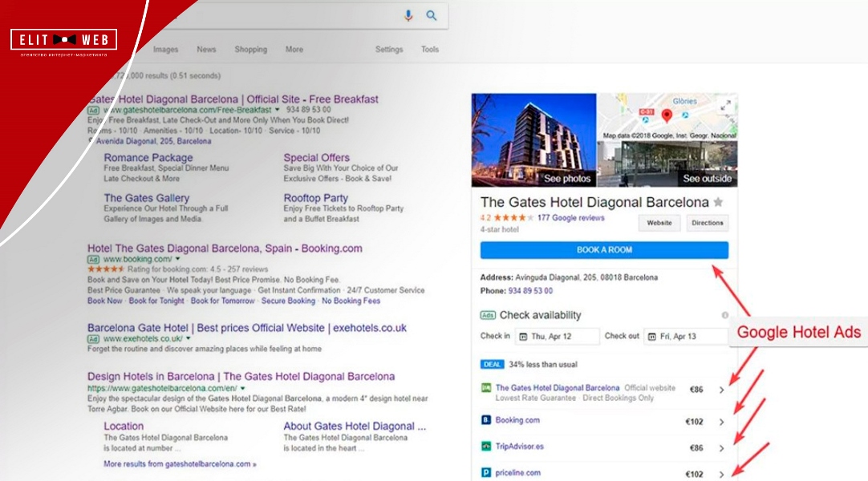Click the Book Now link
This screenshot has width=868, height=481.
point(104,301)
